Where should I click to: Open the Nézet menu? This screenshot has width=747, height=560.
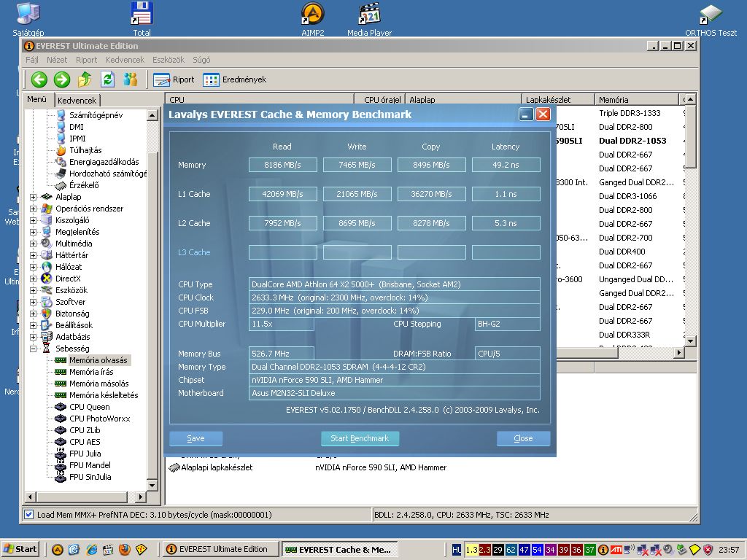(57, 60)
